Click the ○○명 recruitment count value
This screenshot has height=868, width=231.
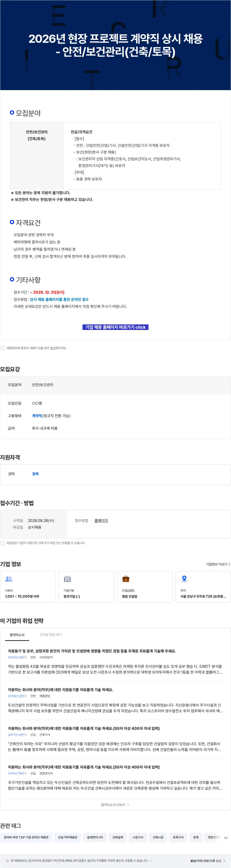[x=37, y=403]
